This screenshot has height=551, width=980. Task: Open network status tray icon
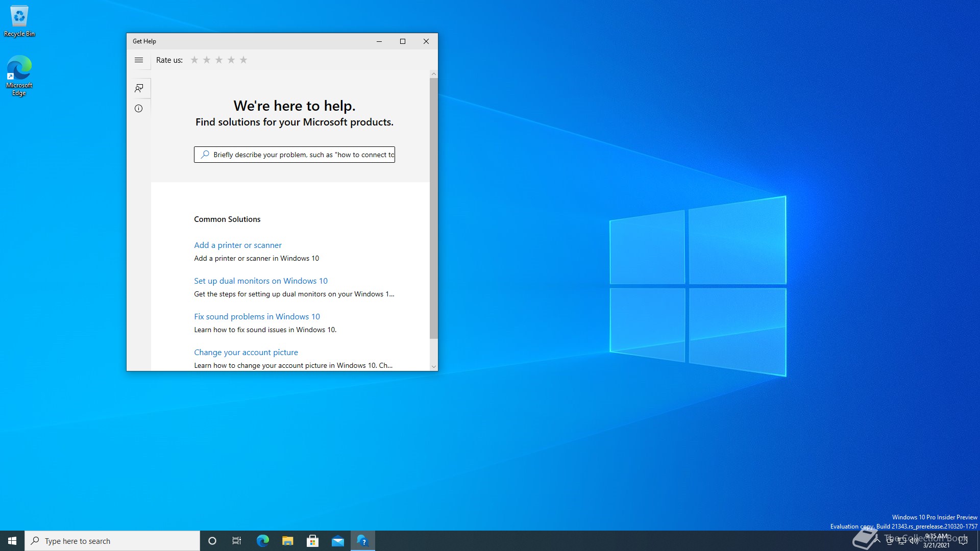(x=902, y=541)
